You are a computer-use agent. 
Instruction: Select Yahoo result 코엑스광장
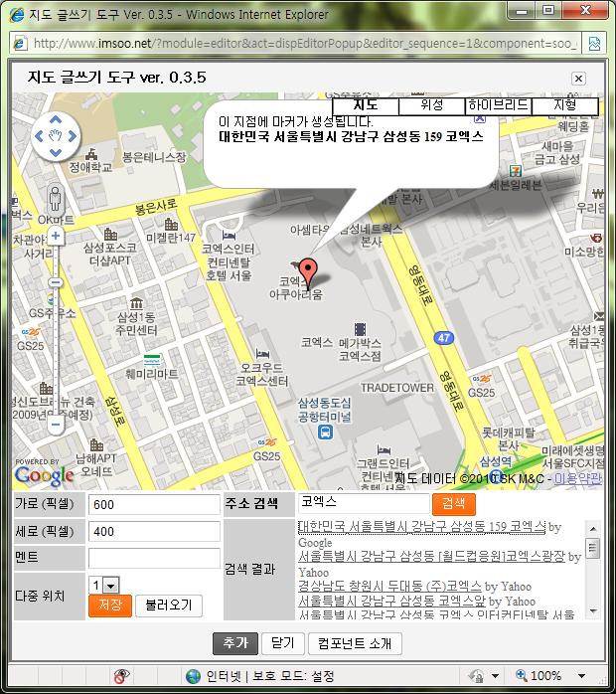pos(431,557)
